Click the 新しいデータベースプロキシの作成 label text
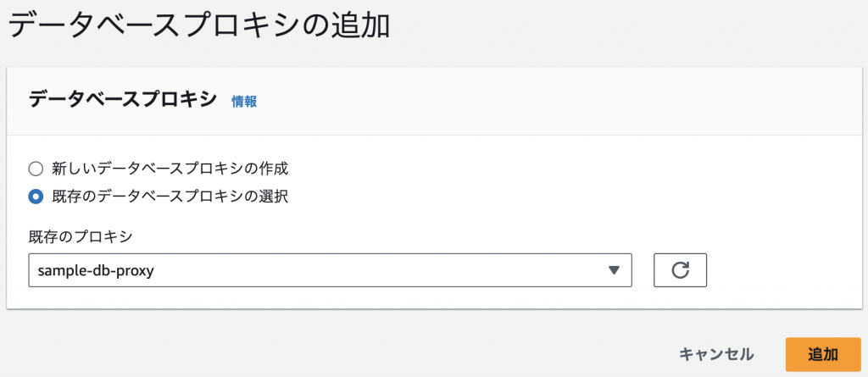 click(x=170, y=169)
